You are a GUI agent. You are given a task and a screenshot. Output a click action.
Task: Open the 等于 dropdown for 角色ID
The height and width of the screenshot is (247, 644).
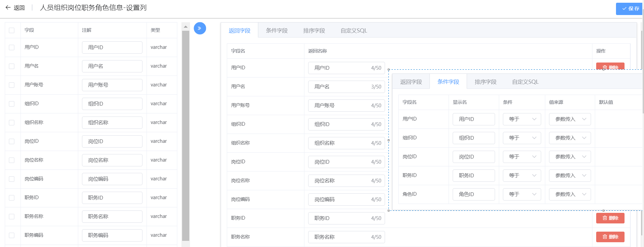522,194
